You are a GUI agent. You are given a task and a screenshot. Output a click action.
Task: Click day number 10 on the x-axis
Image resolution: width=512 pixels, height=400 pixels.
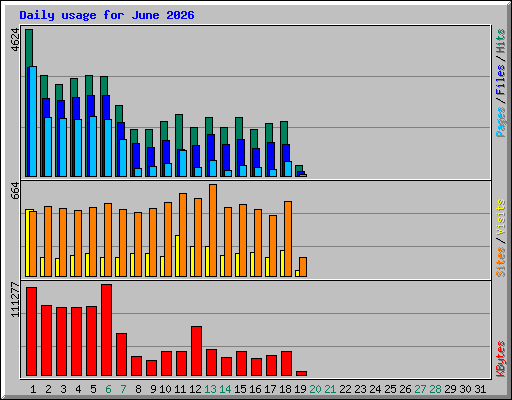point(165,389)
